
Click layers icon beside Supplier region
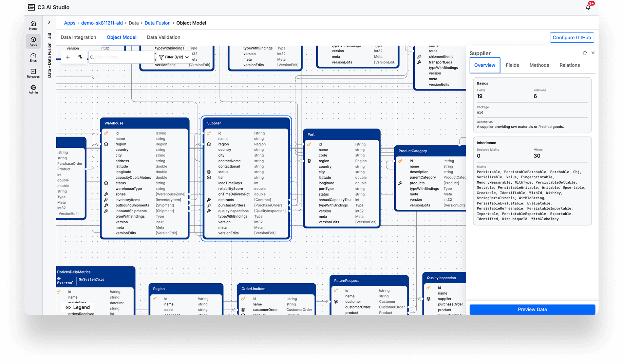(x=209, y=144)
